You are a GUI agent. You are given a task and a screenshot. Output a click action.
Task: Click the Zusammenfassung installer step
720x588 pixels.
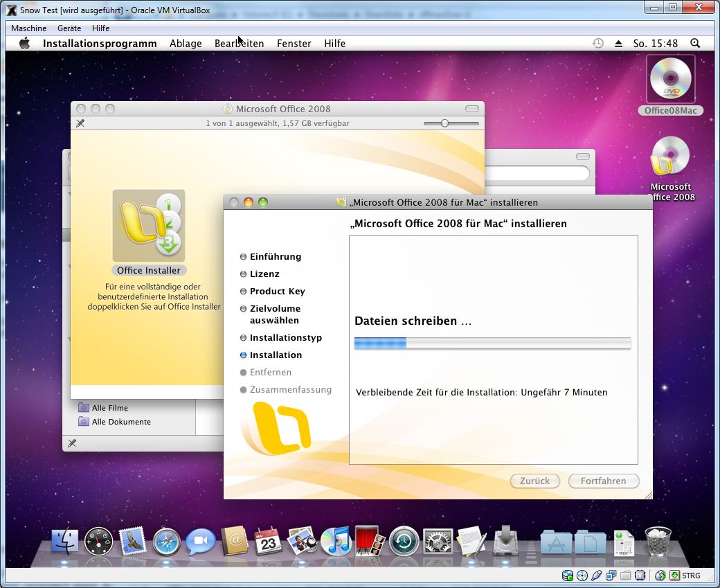[x=286, y=389]
